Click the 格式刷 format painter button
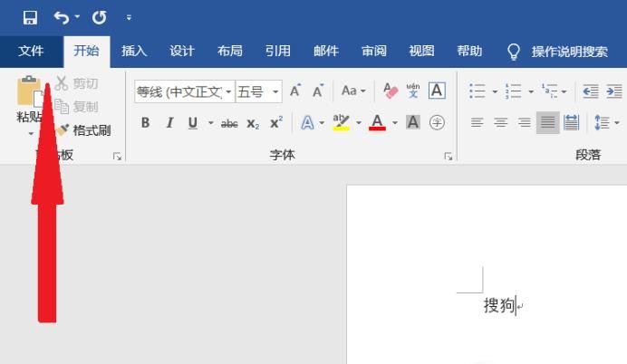Viewport: 627px width, 364px height. click(83, 130)
